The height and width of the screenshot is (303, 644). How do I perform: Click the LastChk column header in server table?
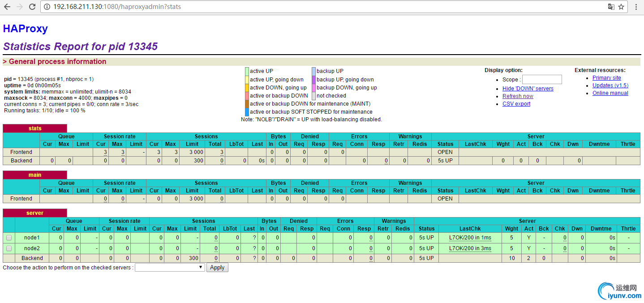click(470, 229)
